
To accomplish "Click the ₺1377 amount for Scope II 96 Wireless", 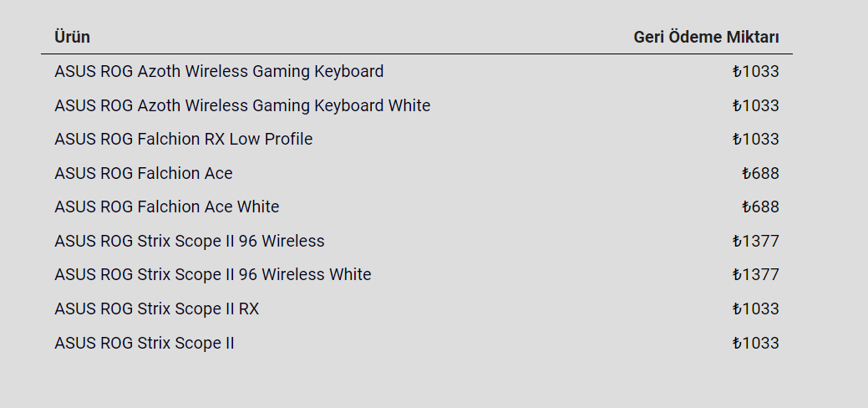I will [755, 241].
